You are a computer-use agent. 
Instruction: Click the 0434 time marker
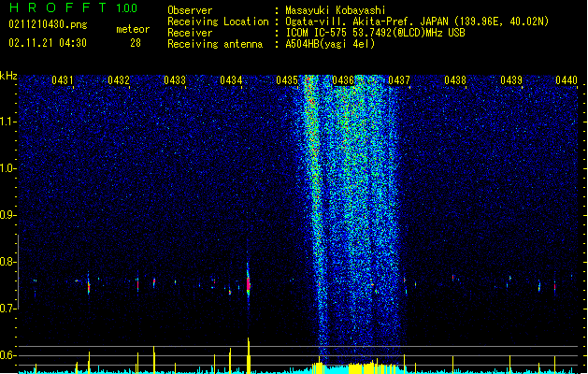[231, 79]
